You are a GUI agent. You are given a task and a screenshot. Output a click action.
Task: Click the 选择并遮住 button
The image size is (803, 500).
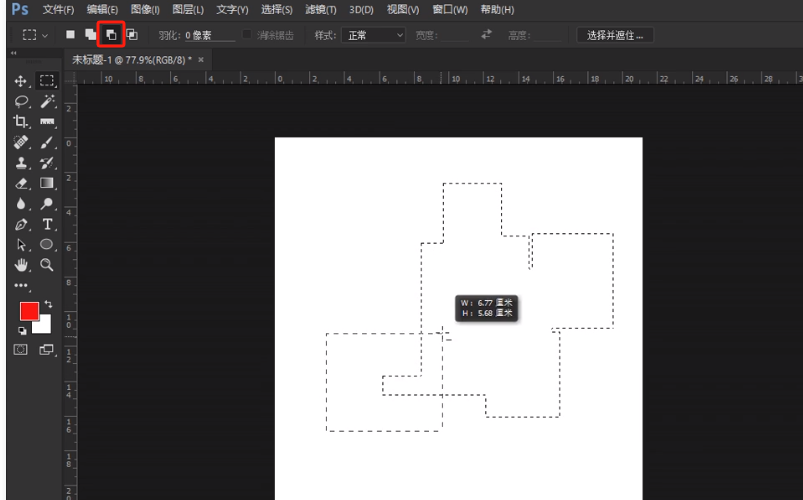(615, 35)
